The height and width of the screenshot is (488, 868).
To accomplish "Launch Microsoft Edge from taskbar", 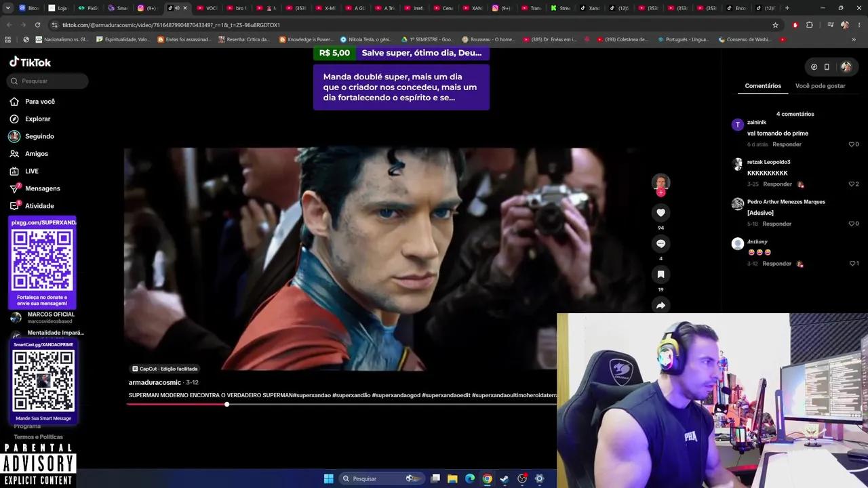I will pyautogui.click(x=470, y=479).
